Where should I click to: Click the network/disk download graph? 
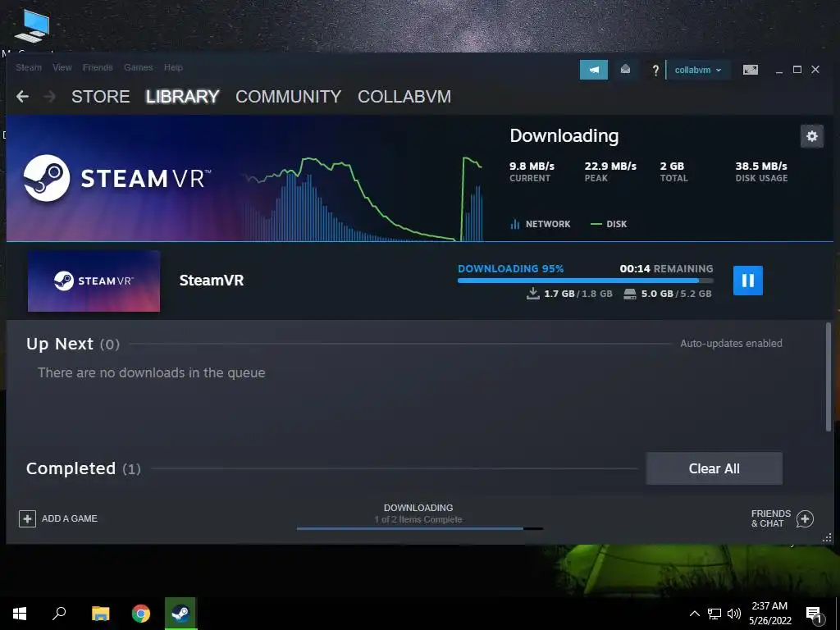(x=362, y=199)
